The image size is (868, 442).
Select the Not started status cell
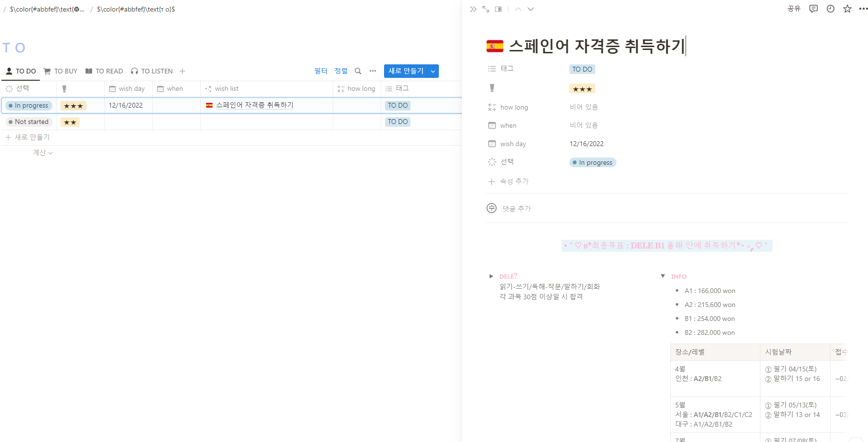click(29, 122)
